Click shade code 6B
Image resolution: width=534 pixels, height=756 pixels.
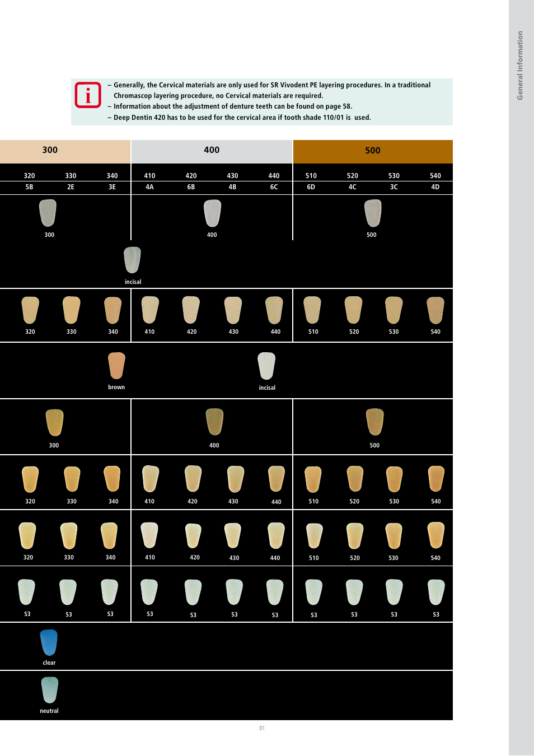(x=191, y=187)
